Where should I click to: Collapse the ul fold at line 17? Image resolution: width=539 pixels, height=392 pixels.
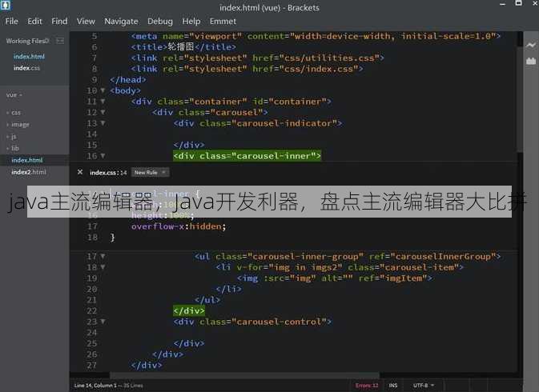[x=103, y=257]
